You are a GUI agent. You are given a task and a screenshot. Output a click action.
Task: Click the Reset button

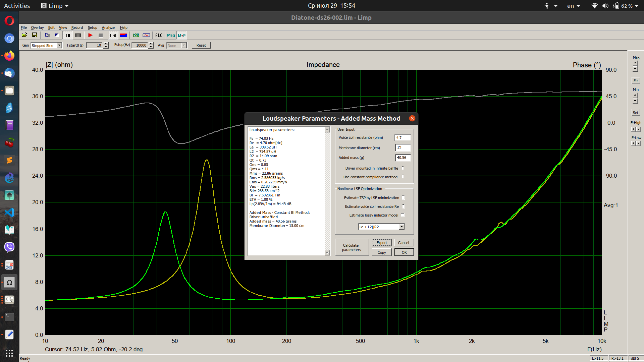[201, 45]
